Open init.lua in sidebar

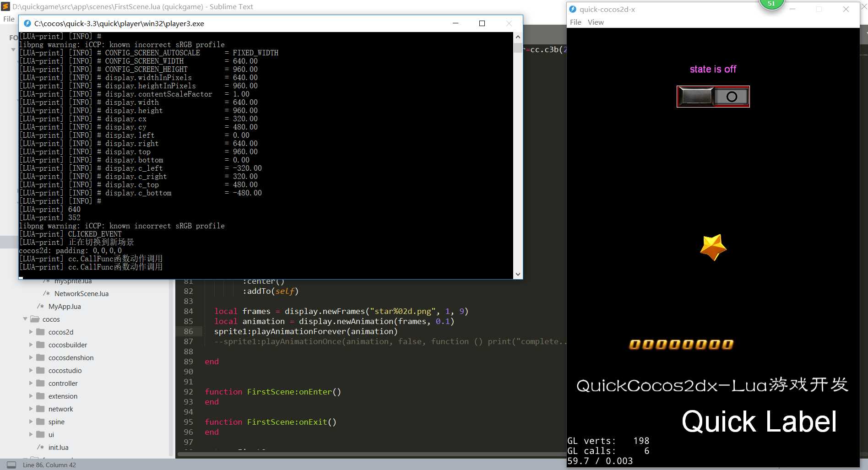point(59,447)
